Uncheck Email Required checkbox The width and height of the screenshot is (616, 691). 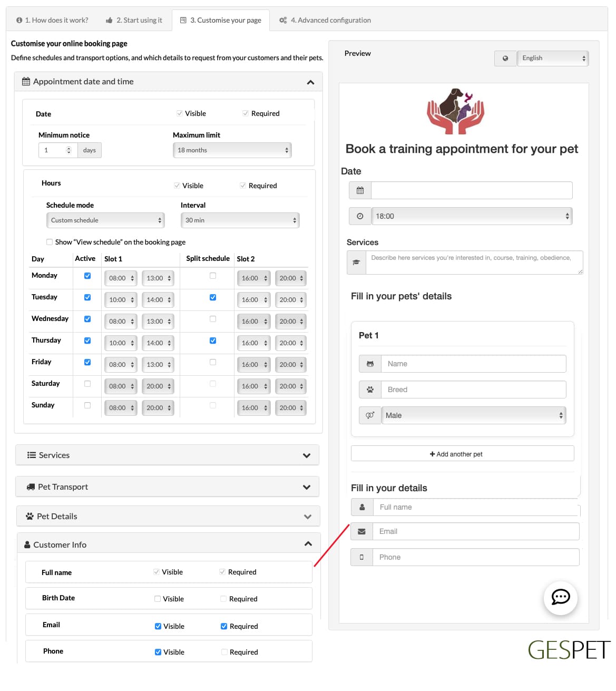pos(224,626)
